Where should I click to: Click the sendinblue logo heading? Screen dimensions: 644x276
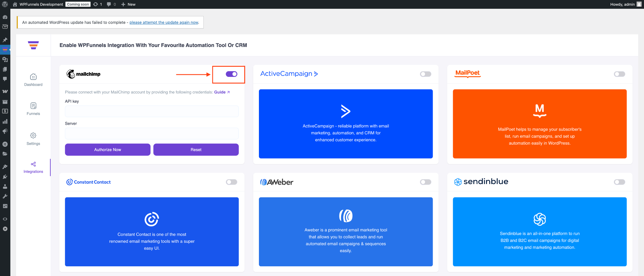(x=481, y=182)
